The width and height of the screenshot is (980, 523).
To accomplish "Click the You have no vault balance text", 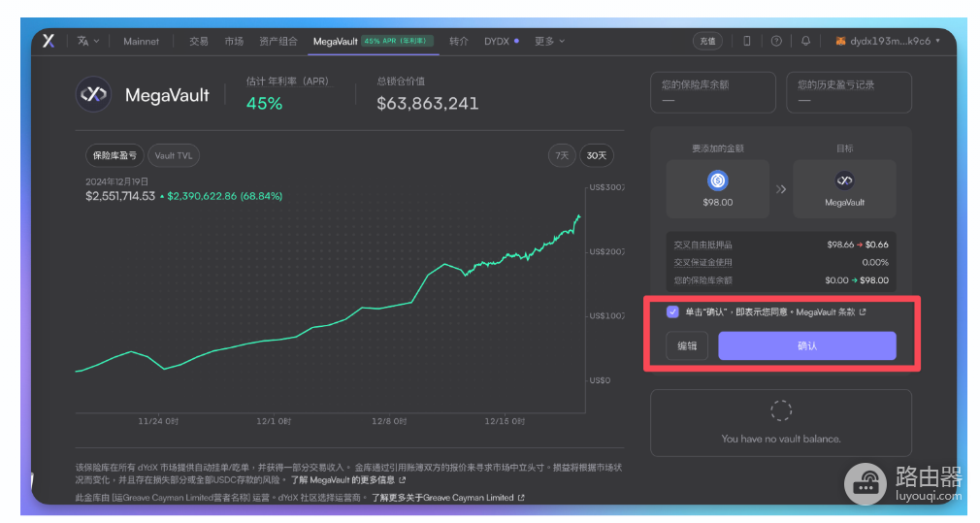I will (x=781, y=439).
